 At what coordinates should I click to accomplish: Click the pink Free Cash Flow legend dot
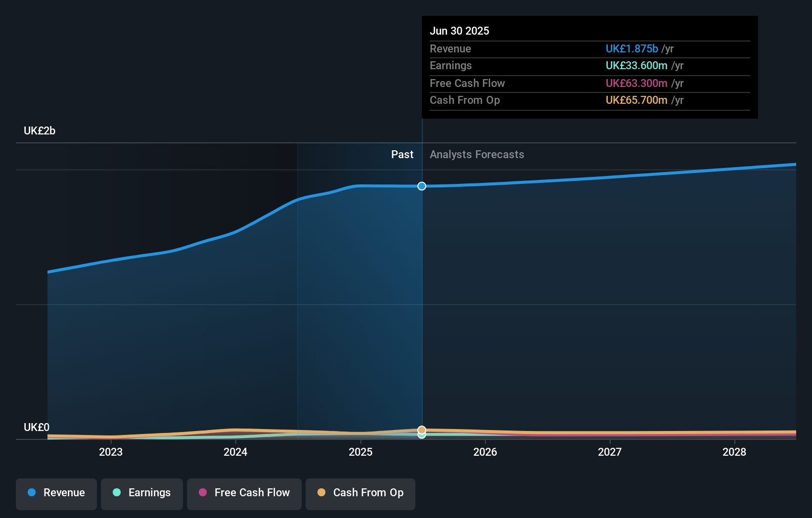tap(202, 492)
